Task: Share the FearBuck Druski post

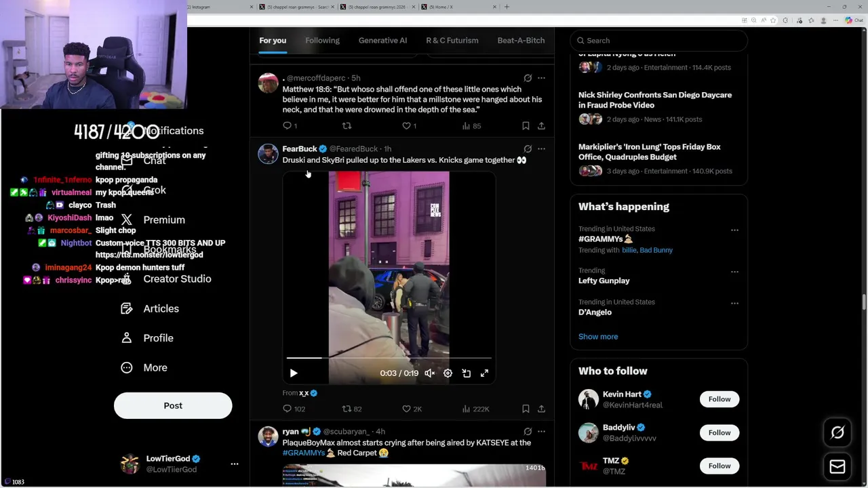Action: 541,409
